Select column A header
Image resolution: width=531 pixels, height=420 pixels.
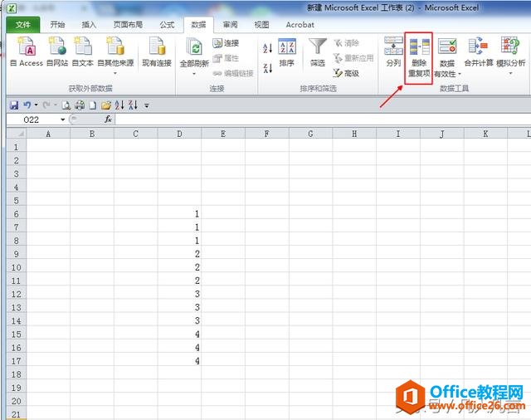click(x=48, y=134)
